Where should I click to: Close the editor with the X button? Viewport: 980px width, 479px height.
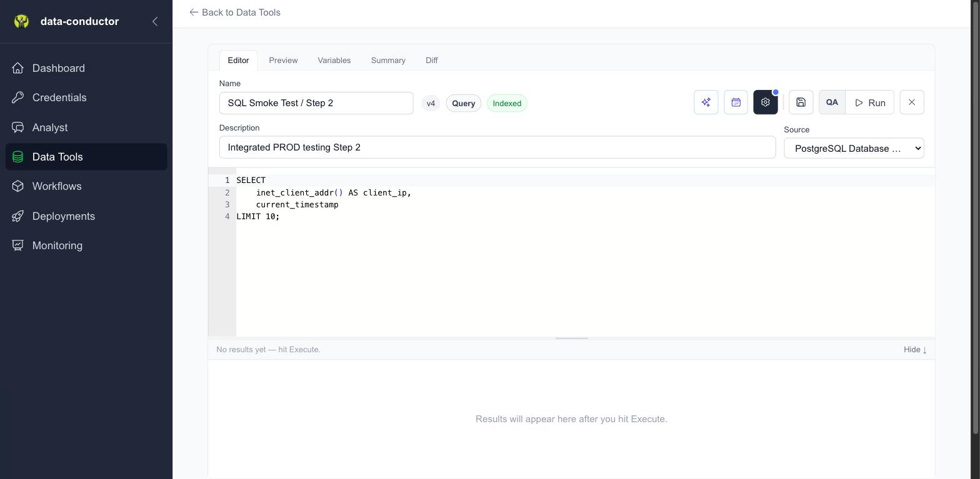click(912, 102)
